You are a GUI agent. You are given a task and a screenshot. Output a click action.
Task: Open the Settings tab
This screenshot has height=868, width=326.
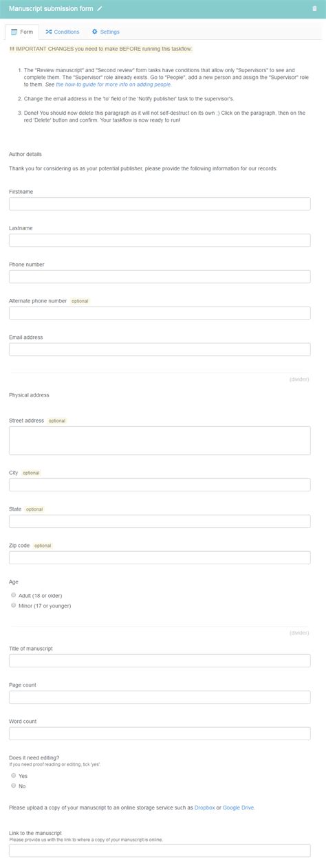[105, 32]
